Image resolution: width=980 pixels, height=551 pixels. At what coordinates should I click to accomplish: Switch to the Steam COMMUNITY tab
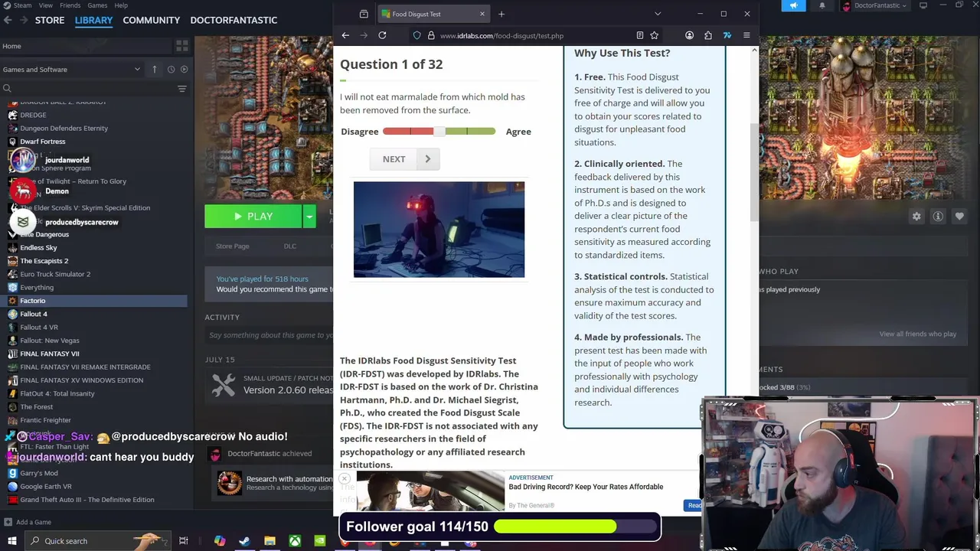[x=152, y=20]
